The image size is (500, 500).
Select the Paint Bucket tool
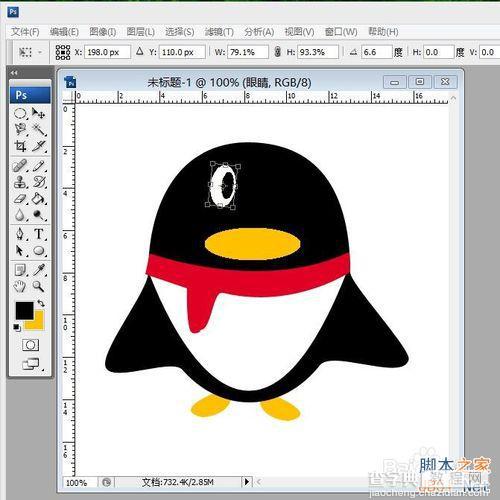[39, 199]
